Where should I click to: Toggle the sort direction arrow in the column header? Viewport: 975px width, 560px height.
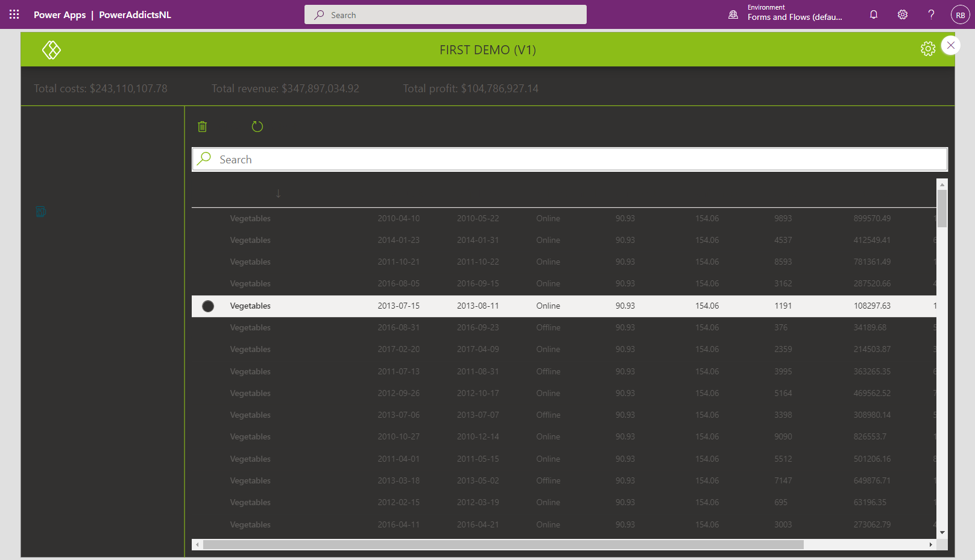(x=278, y=193)
